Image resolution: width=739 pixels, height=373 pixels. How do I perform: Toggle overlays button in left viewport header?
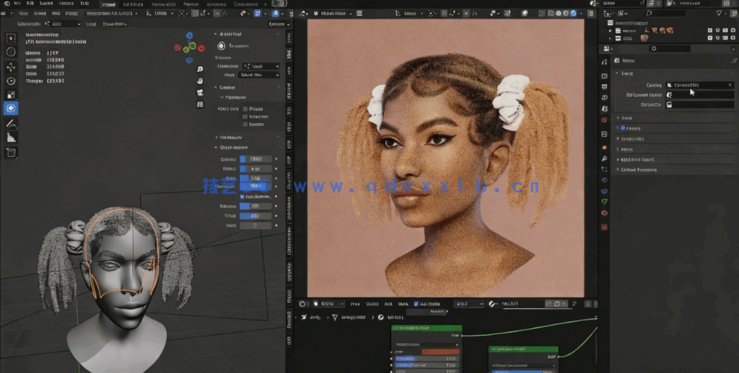point(276,14)
